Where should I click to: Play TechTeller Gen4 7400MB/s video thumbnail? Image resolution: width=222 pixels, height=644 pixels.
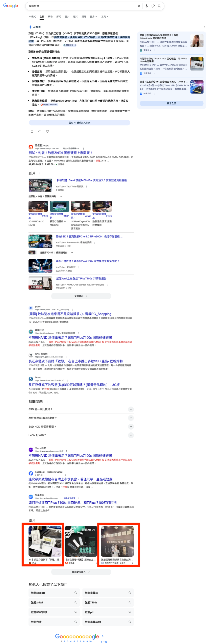click(x=40, y=185)
